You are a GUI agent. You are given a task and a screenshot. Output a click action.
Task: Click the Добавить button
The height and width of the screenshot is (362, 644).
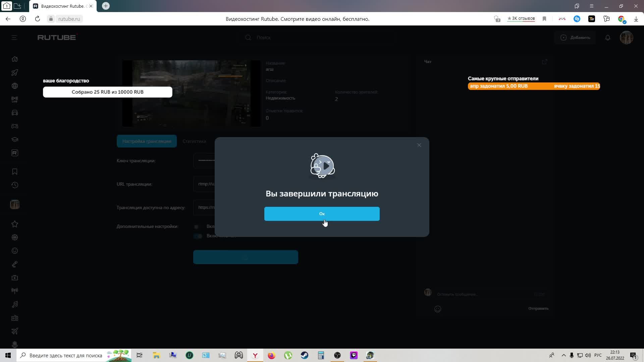[575, 38]
